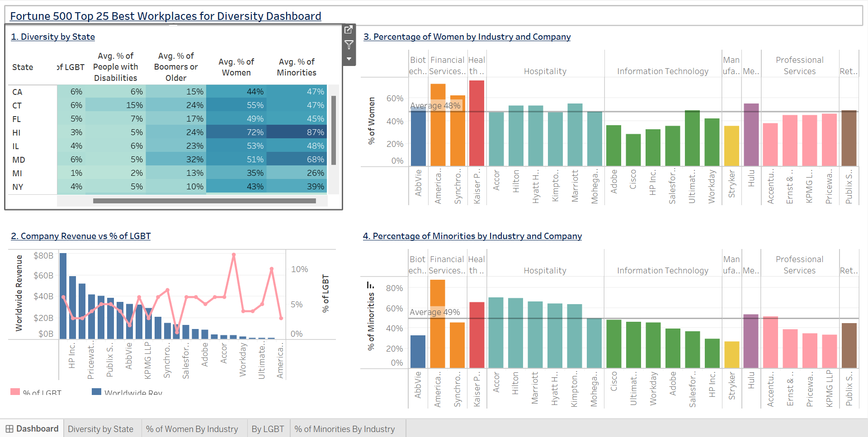Screen dimensions: 868x437
Task: Click the go-to-sheet icon on the Diversity by State panel
Action: click(349, 30)
